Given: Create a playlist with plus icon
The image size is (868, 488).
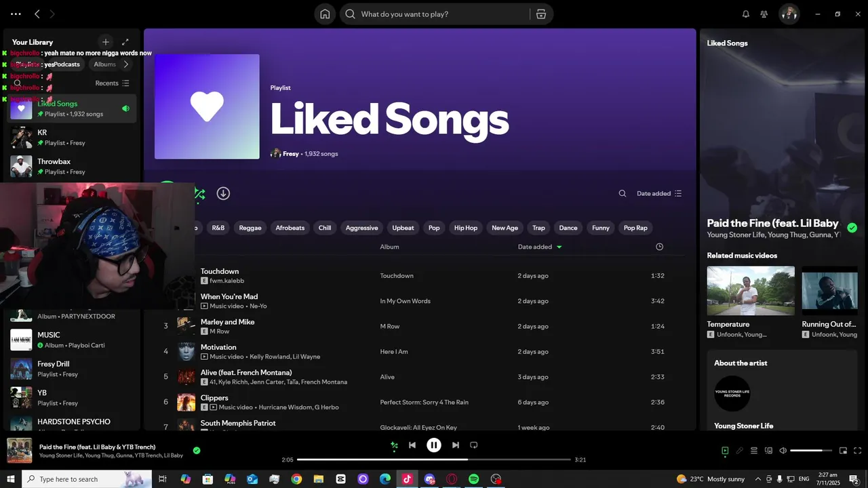Looking at the screenshot, I should 105,42.
